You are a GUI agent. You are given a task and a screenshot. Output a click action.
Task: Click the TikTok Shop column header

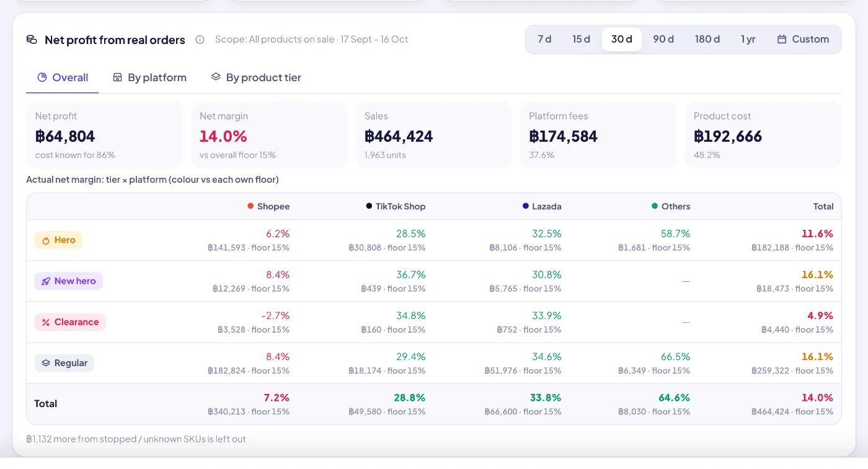[396, 206]
